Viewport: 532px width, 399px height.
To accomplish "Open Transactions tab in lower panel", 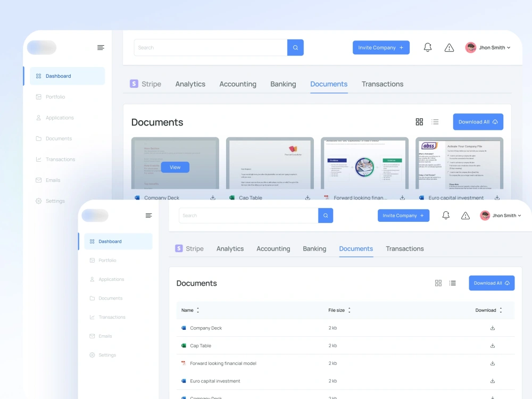I will point(405,248).
